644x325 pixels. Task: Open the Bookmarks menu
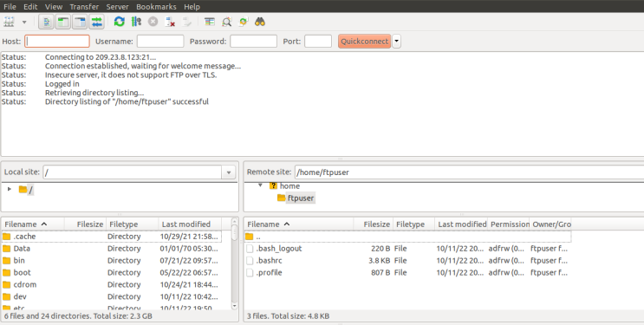click(x=156, y=7)
